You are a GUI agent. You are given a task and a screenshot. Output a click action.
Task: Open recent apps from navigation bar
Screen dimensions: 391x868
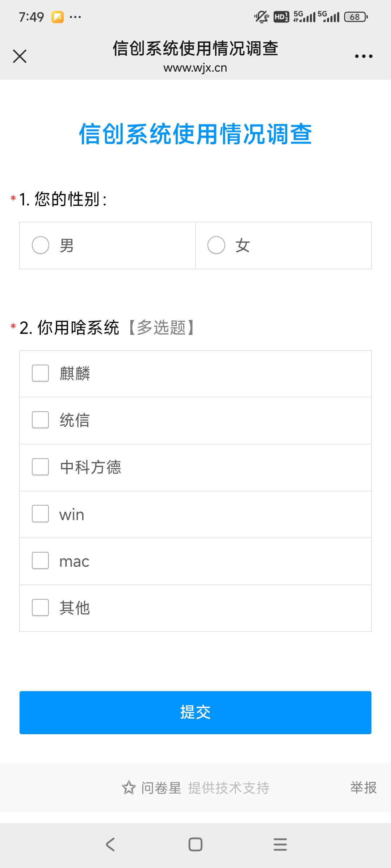(x=280, y=844)
